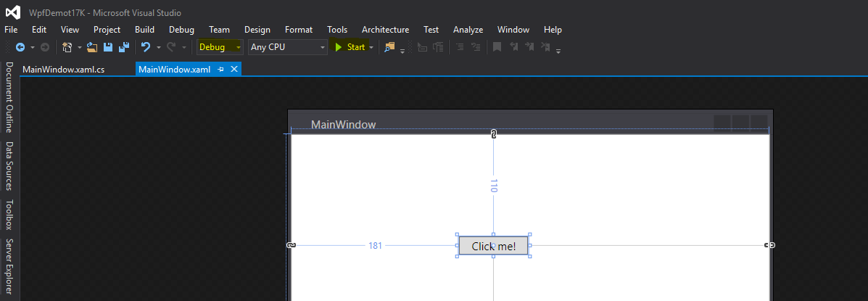
Task: Open the Debug configuration dropdown
Action: 220,47
